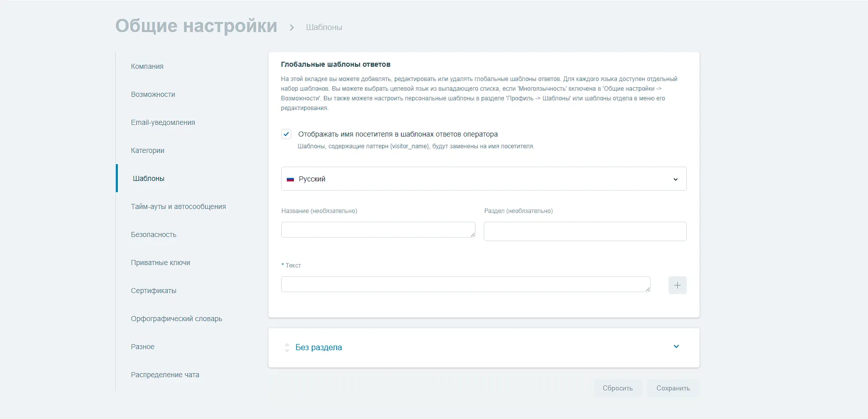Screen dimensions: 868x419
Task: Click the Russian flag icon in language selector
Action: click(x=290, y=179)
